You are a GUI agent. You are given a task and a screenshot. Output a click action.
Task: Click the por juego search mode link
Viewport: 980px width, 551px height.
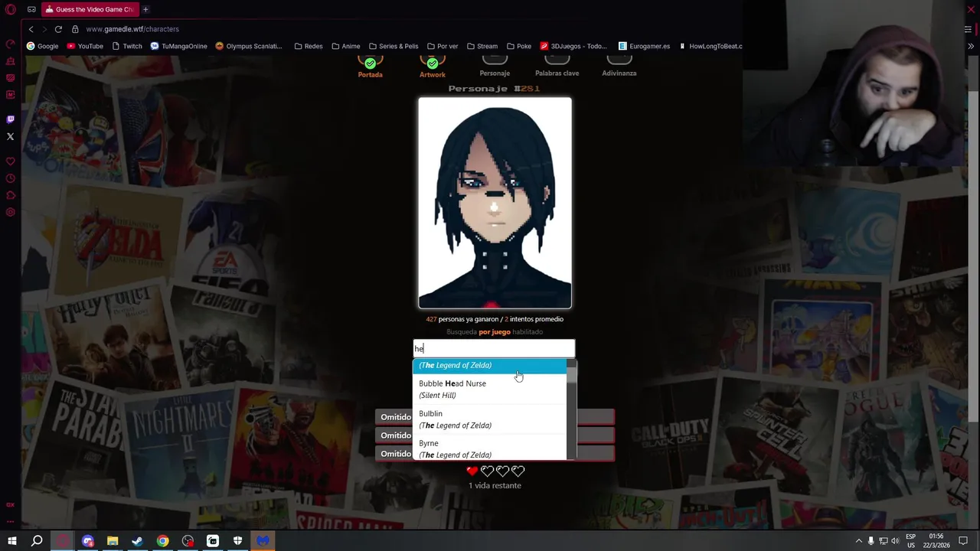tap(495, 332)
